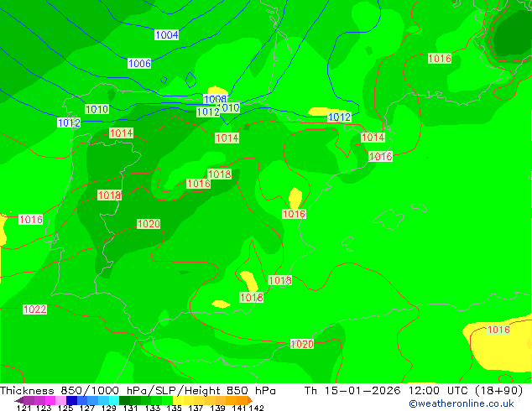
Task: Pick the dark blue legend swatch above 125
Action: click(x=71, y=400)
